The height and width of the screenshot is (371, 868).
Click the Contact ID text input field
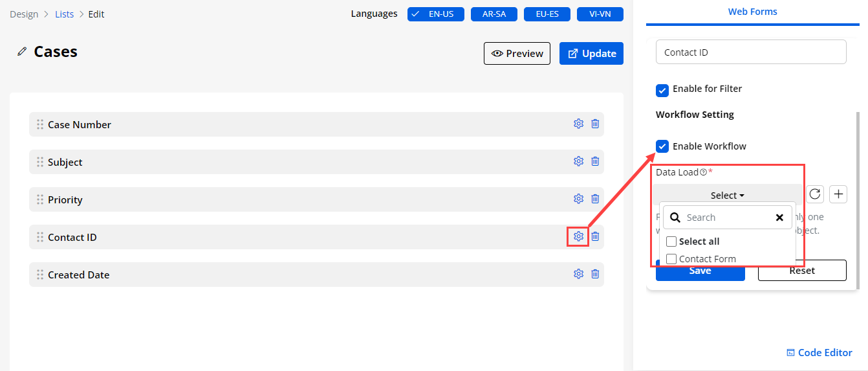coord(750,52)
